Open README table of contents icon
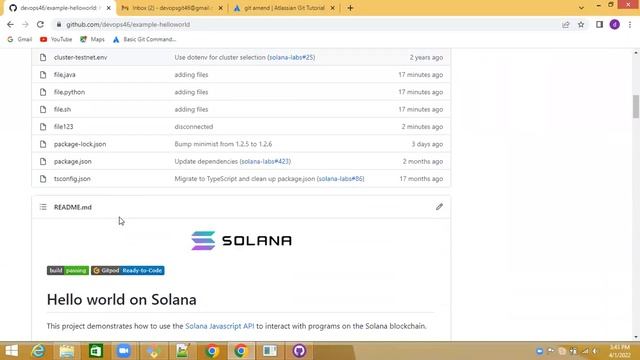The height and width of the screenshot is (360, 640). pos(43,207)
